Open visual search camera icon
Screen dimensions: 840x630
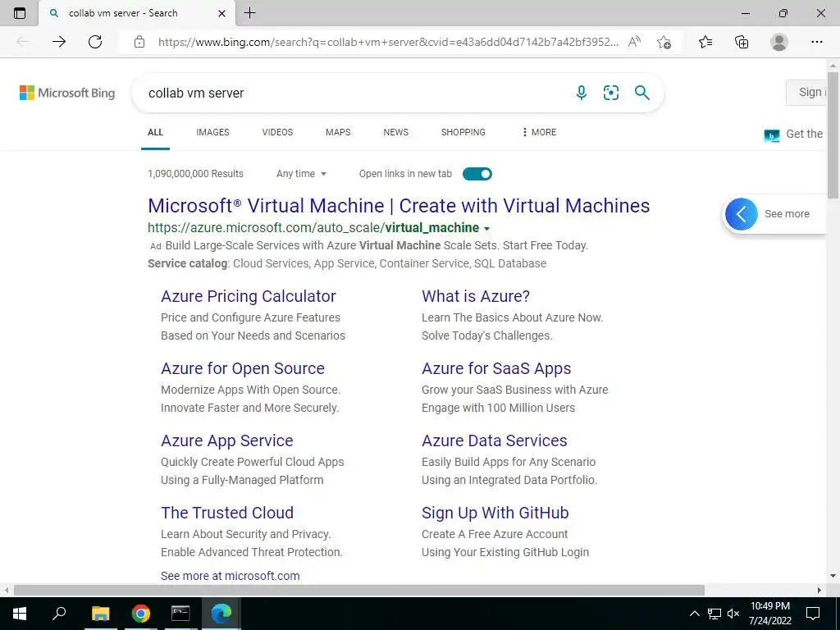point(610,93)
